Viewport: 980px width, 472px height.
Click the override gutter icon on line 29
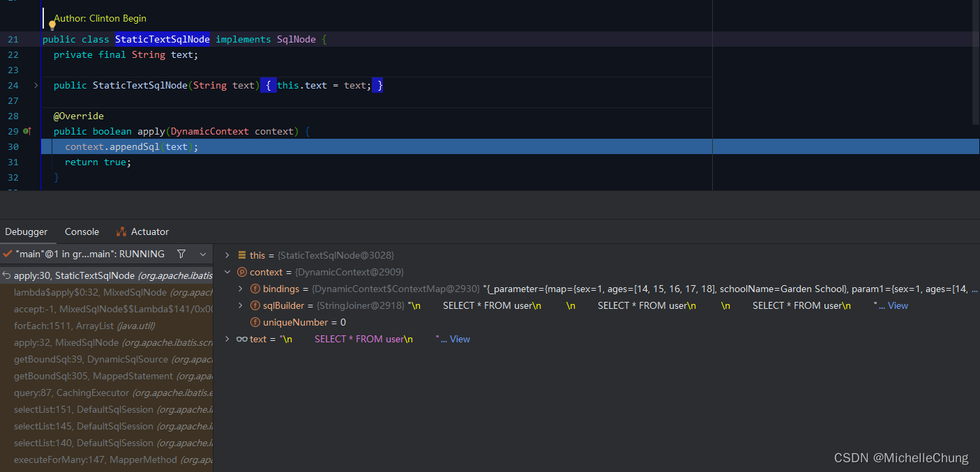coord(27,131)
